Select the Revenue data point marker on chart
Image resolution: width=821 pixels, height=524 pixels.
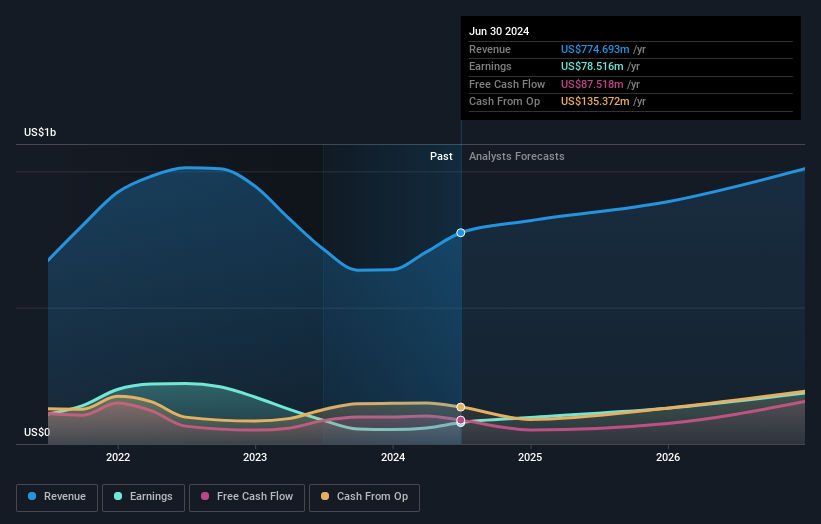point(461,233)
